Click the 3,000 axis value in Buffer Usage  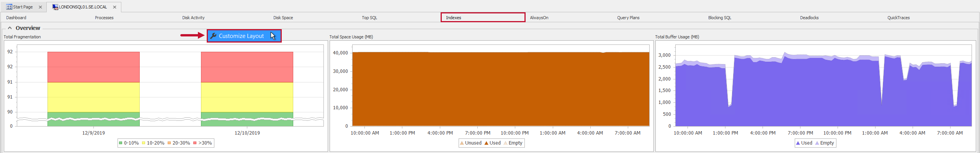coord(665,55)
